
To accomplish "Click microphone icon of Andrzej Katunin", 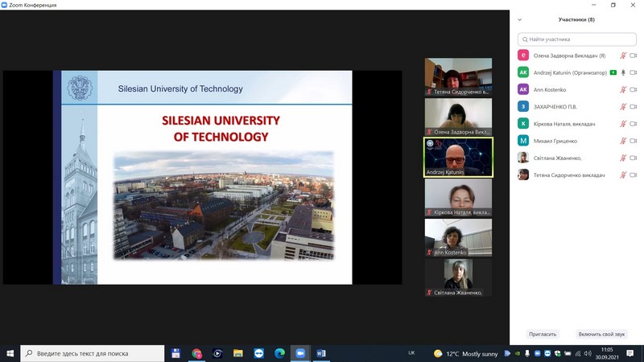I will [x=623, y=72].
